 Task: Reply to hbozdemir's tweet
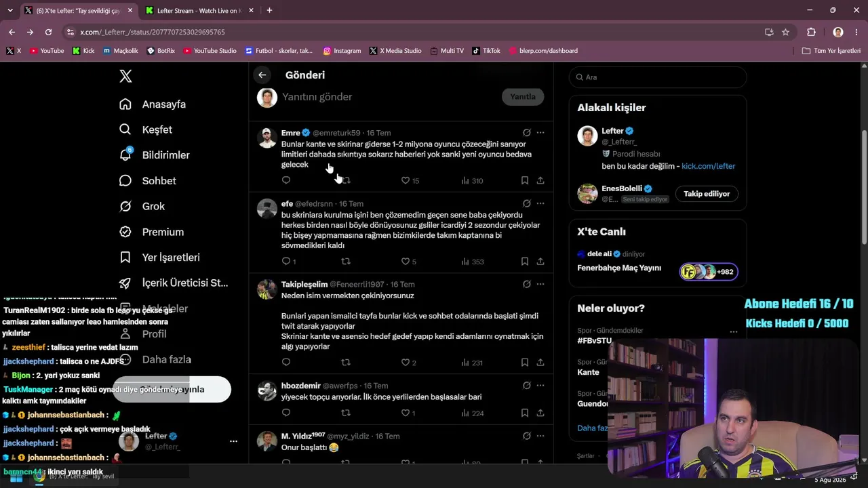[x=286, y=413]
